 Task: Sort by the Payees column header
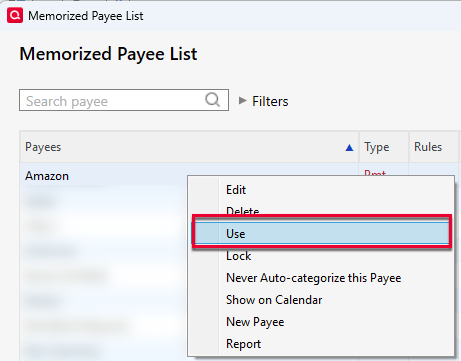coord(189,147)
